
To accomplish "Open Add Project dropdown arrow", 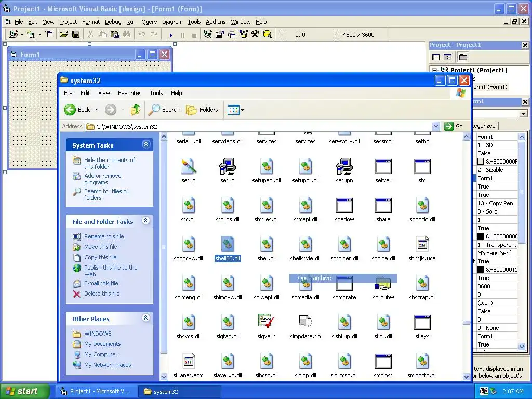I will 22,35.
